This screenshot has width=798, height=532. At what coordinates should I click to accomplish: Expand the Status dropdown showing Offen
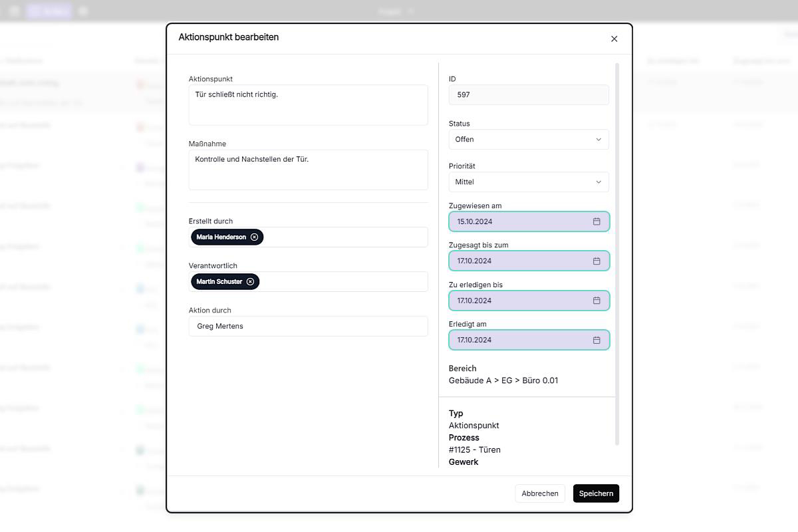coord(529,140)
